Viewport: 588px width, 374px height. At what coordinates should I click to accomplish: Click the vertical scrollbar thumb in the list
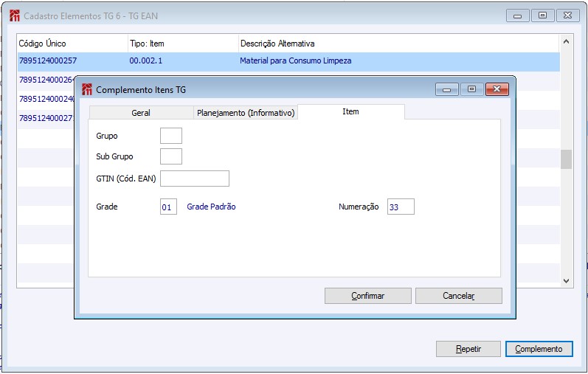(x=567, y=159)
